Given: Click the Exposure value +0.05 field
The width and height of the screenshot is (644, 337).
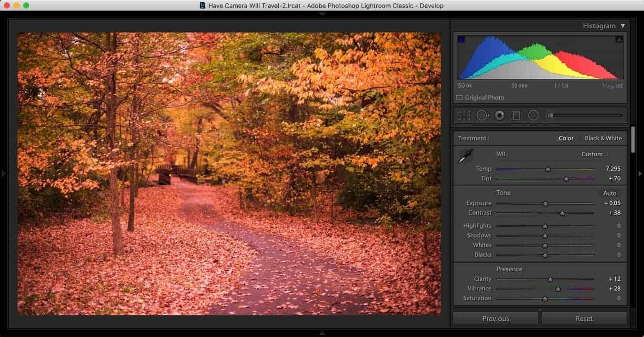Looking at the screenshot, I should [x=612, y=203].
